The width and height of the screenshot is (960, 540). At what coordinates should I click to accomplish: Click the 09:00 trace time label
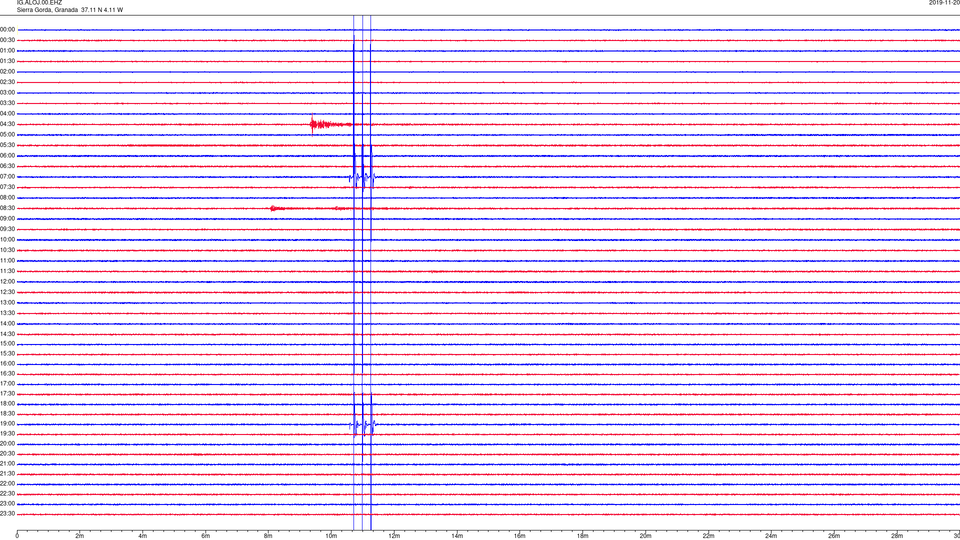(7, 219)
